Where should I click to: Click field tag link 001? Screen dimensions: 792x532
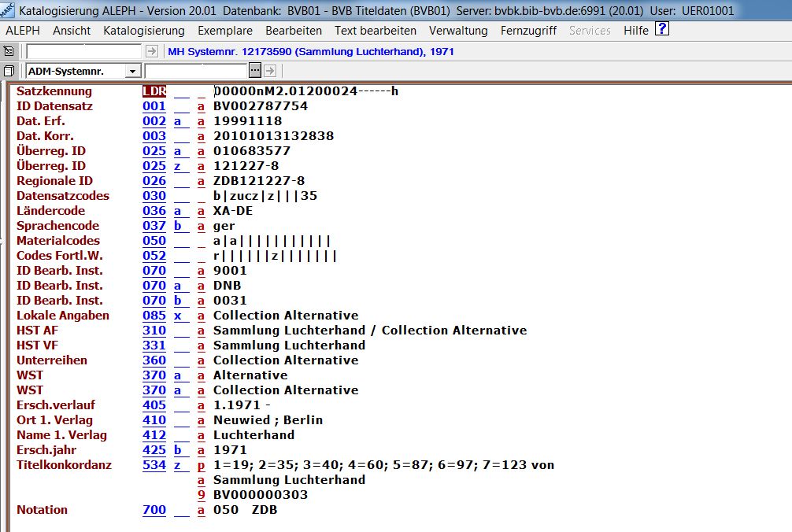pos(154,106)
